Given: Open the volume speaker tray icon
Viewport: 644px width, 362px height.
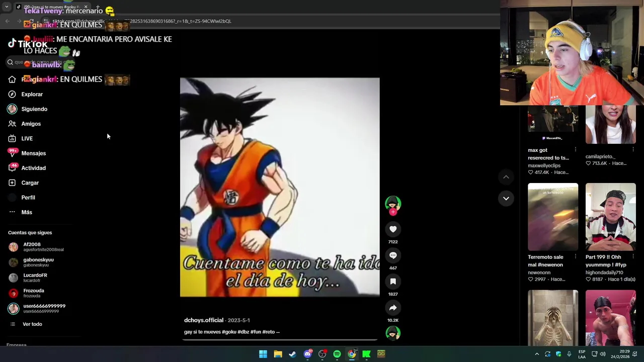Looking at the screenshot, I should tap(603, 354).
